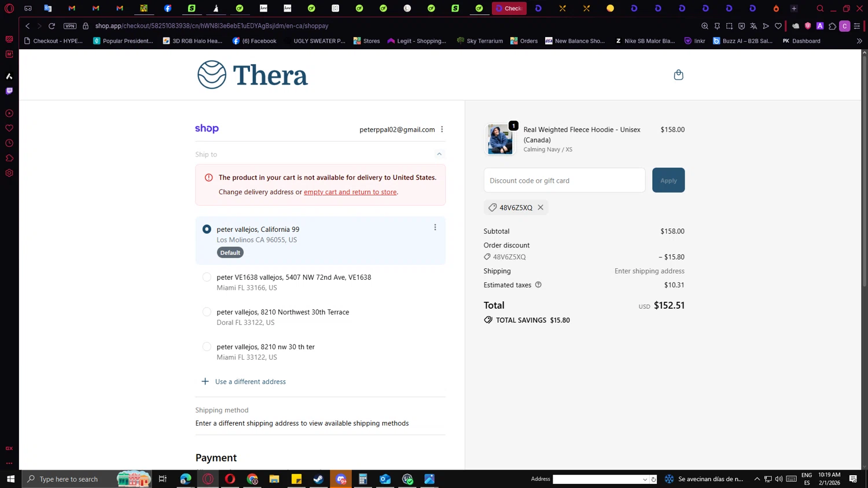Select the California 99 Los Molinos address
The height and width of the screenshot is (488, 868).
tap(207, 230)
